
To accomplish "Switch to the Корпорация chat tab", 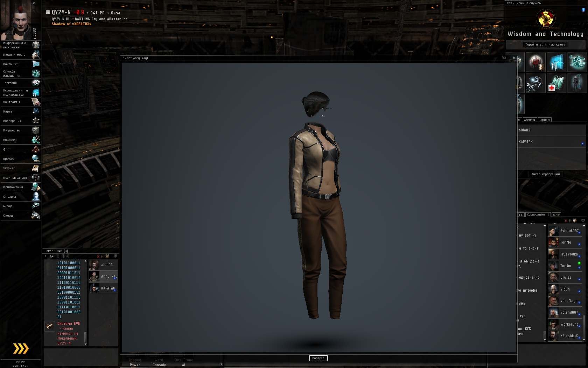I will (538, 214).
